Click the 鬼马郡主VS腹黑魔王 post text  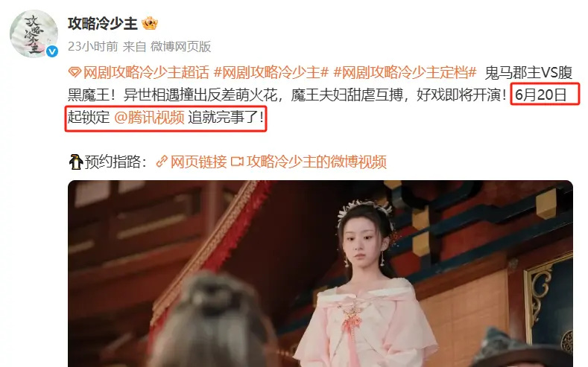pyautogui.click(x=320, y=83)
